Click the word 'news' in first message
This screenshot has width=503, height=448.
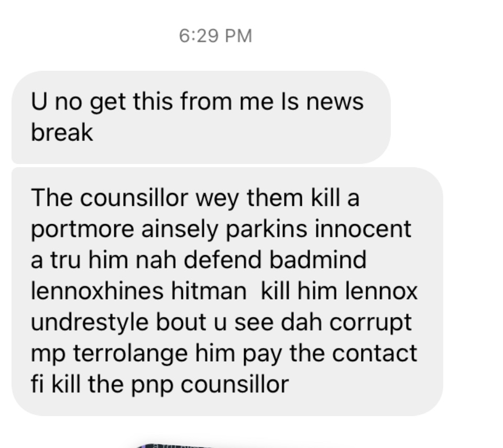click(335, 102)
